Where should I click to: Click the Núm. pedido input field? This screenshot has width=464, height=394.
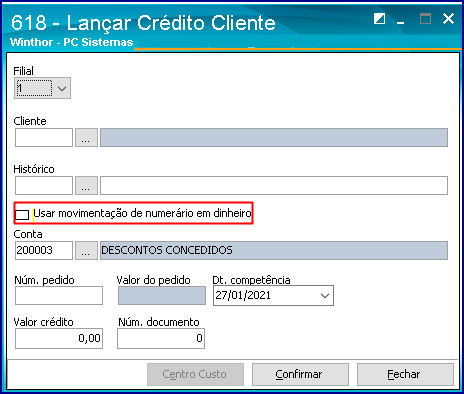59,296
